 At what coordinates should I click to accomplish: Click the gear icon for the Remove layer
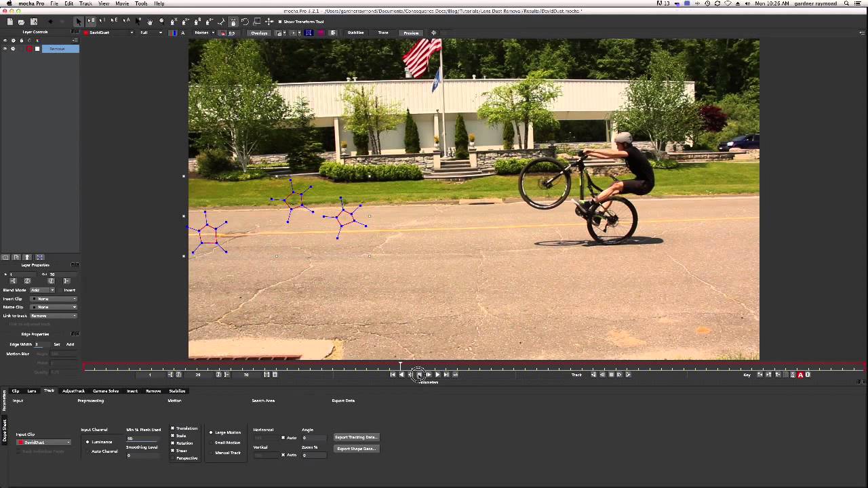point(13,49)
